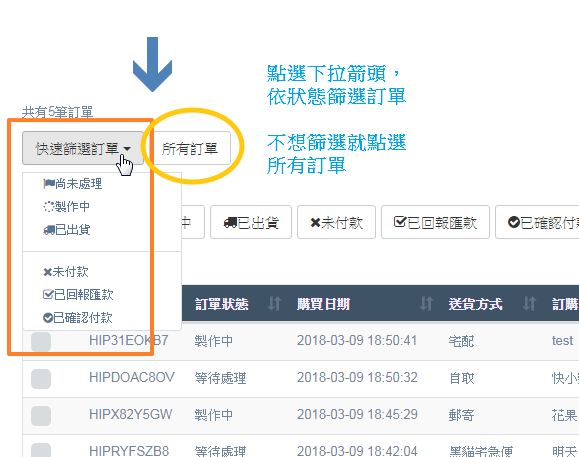Click the 未付款 cross filter button

click(336, 222)
